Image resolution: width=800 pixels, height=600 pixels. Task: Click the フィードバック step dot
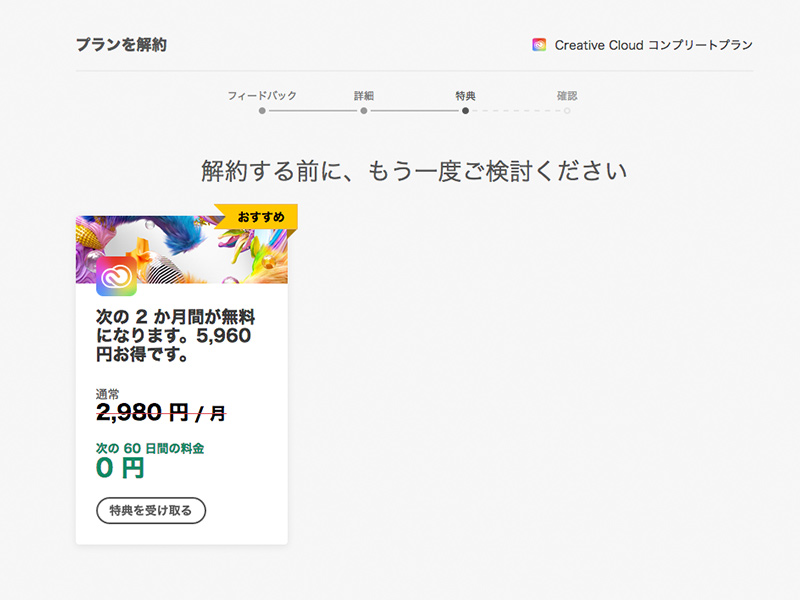263,110
